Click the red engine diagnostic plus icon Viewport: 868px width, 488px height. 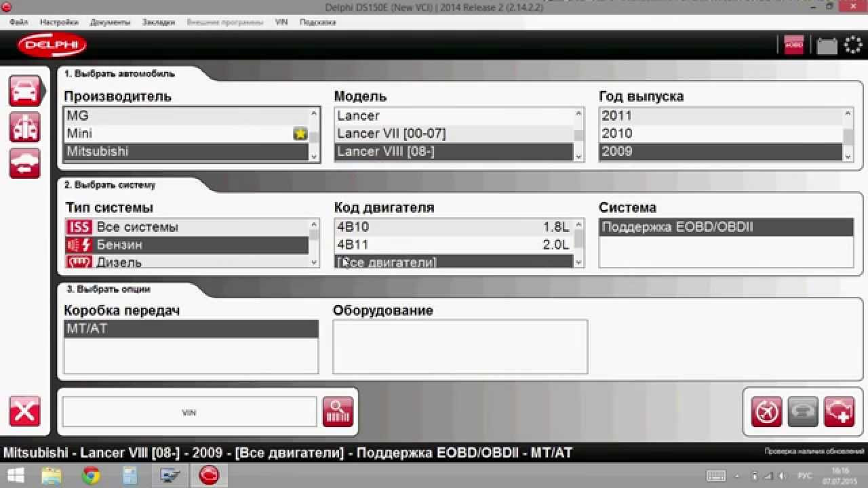pyautogui.click(x=839, y=411)
